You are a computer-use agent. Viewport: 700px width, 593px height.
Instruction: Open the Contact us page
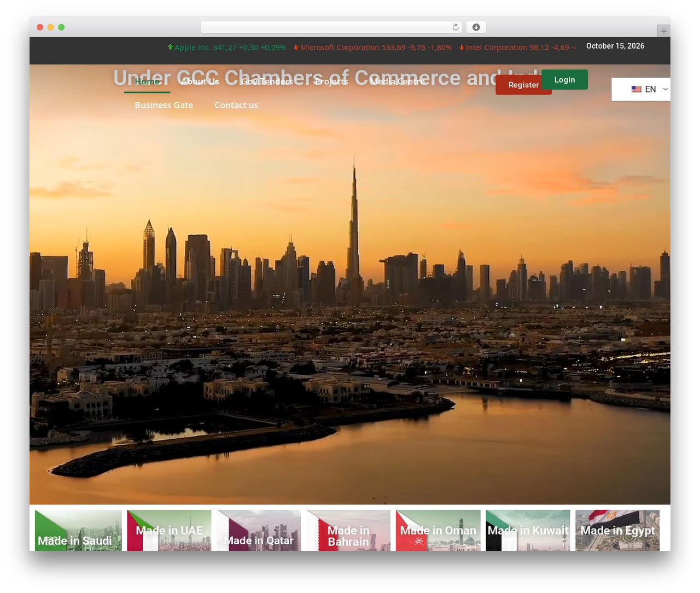[236, 105]
